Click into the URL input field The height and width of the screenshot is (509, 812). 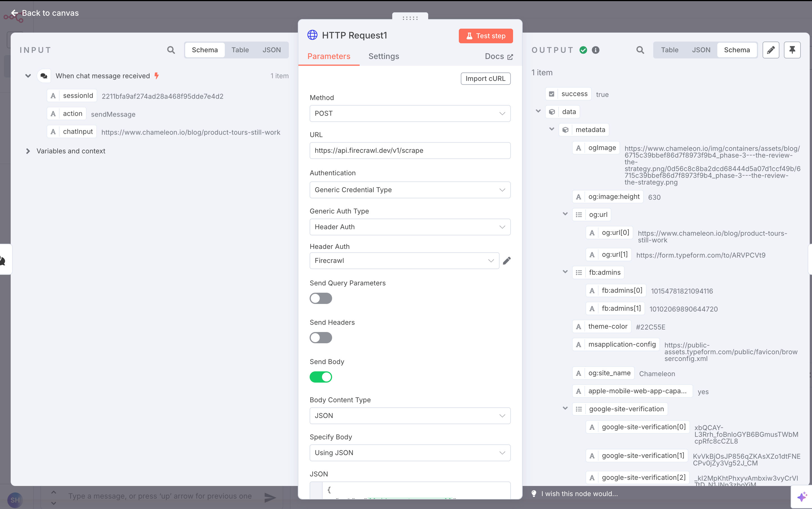(410, 151)
